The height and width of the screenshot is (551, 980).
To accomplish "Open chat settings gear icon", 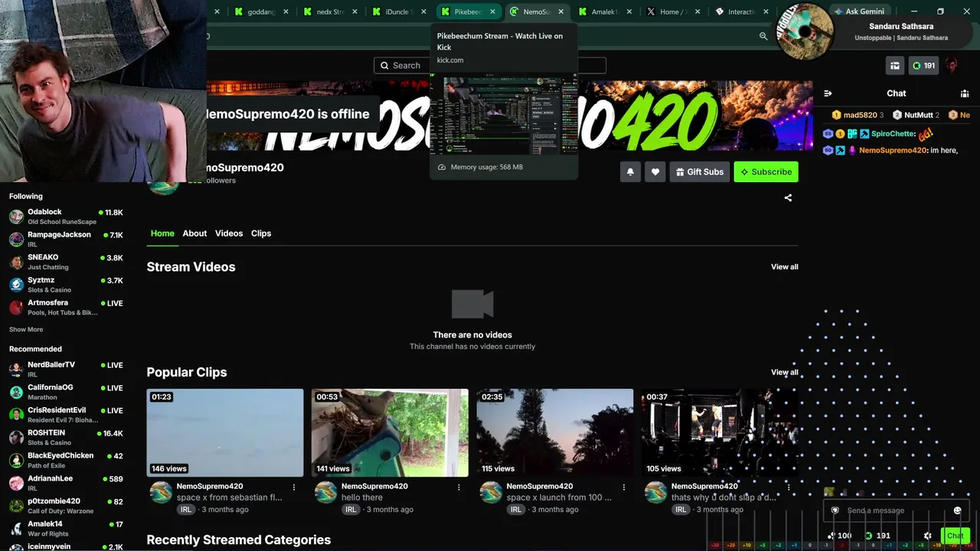I will (928, 536).
